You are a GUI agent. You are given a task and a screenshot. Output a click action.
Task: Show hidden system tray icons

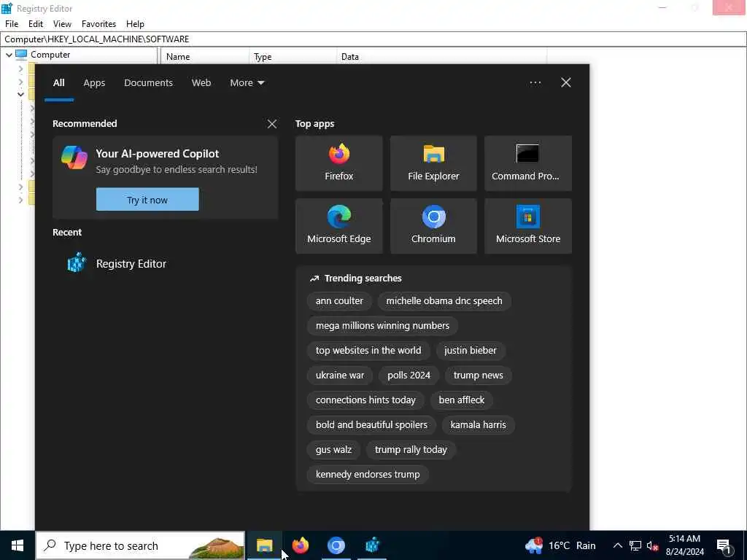[x=617, y=545]
